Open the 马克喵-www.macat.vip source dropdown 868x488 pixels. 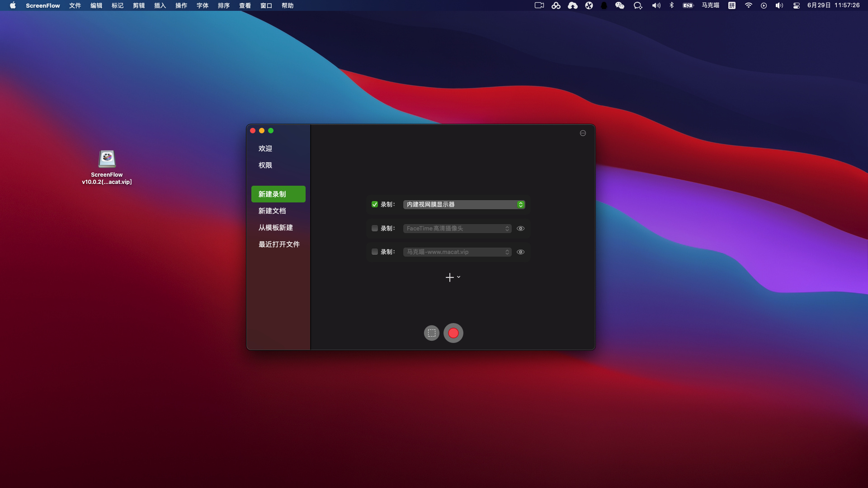[457, 252]
